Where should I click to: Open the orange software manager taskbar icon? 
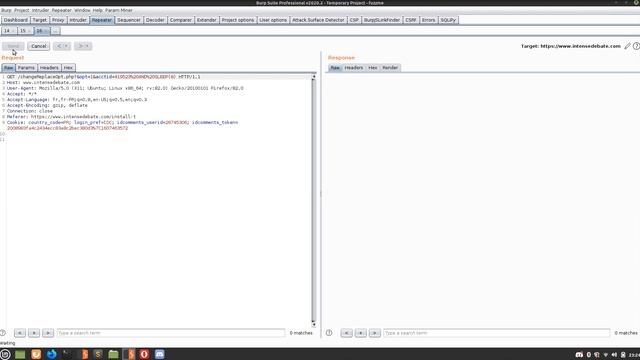click(x=36, y=354)
